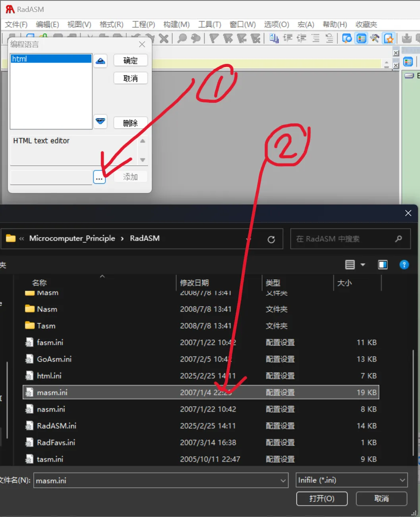Image resolution: width=420 pixels, height=517 pixels.
Task: Click 取消 in the file dialog
Action: pyautogui.click(x=381, y=498)
